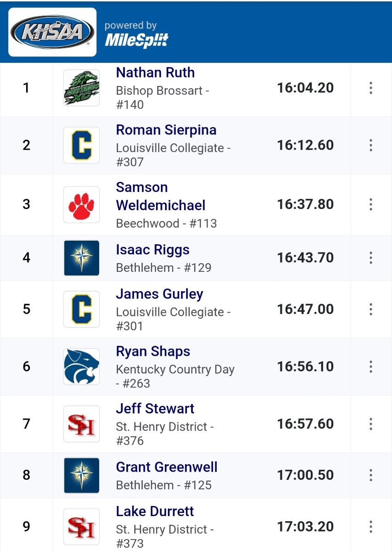Show more options for Grant Greenwell
Image resolution: width=392 pixels, height=551 pixels.
371,475
